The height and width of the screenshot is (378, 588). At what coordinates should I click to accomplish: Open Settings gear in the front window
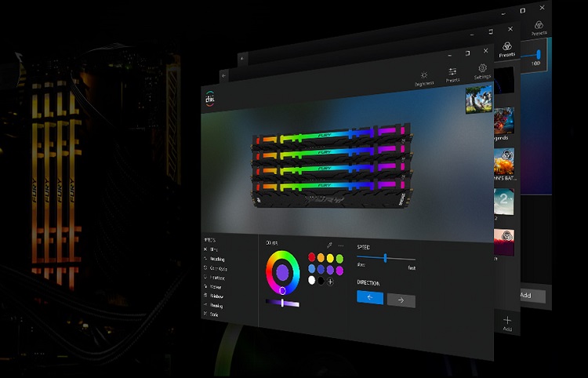482,71
